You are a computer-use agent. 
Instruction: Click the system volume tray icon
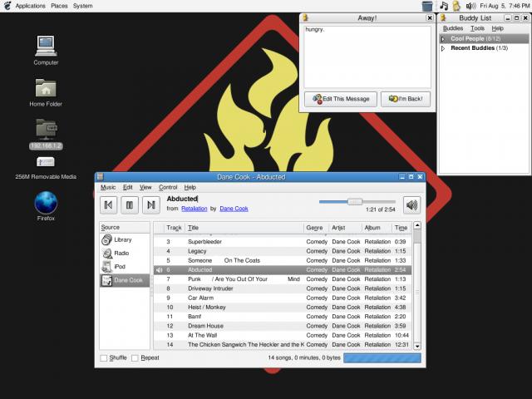(470, 6)
